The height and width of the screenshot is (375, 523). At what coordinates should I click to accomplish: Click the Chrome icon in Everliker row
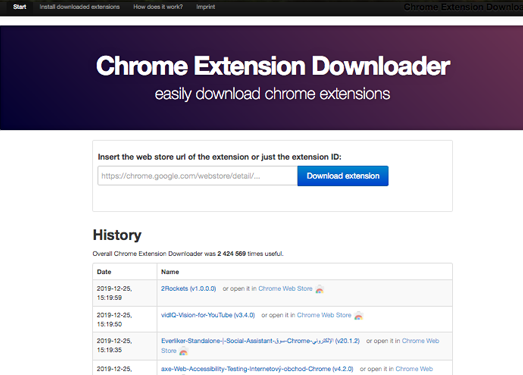(183, 351)
